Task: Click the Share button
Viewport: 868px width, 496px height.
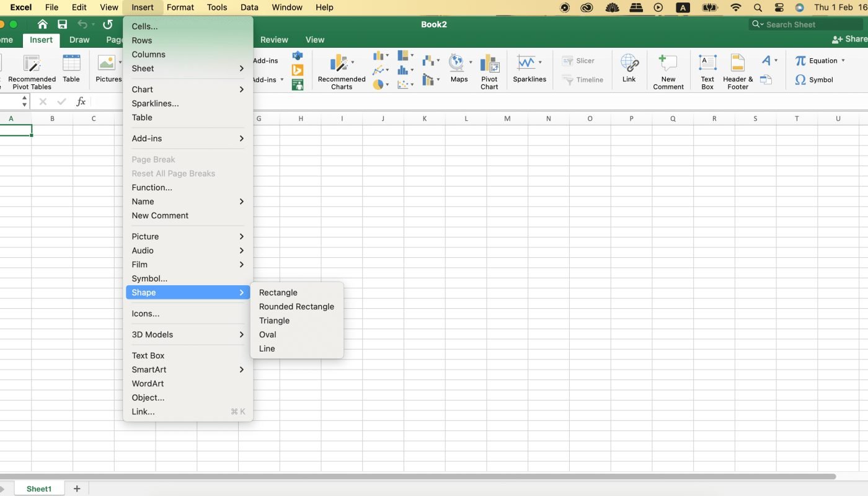Action: click(850, 39)
